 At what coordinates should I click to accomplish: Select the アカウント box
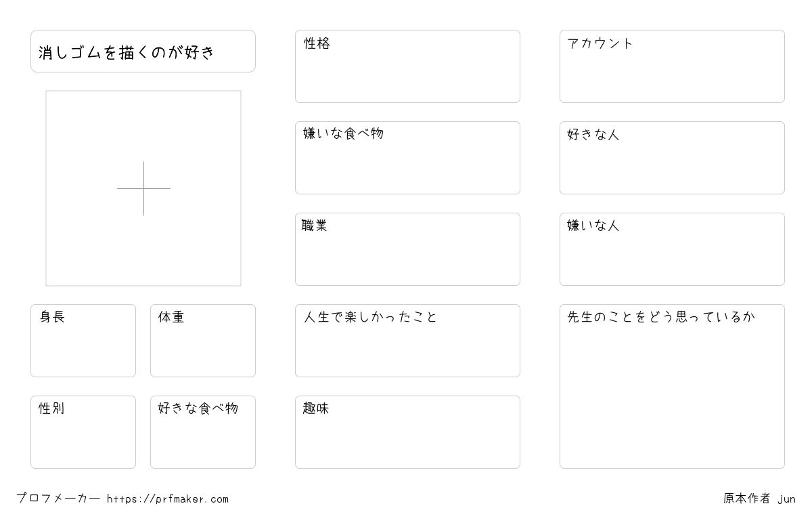tap(672, 66)
